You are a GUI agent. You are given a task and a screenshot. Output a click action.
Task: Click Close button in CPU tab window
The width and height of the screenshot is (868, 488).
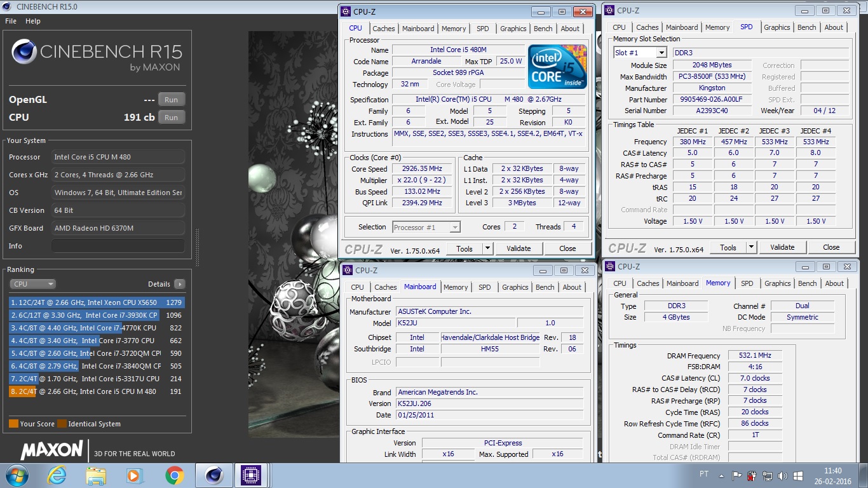click(567, 248)
